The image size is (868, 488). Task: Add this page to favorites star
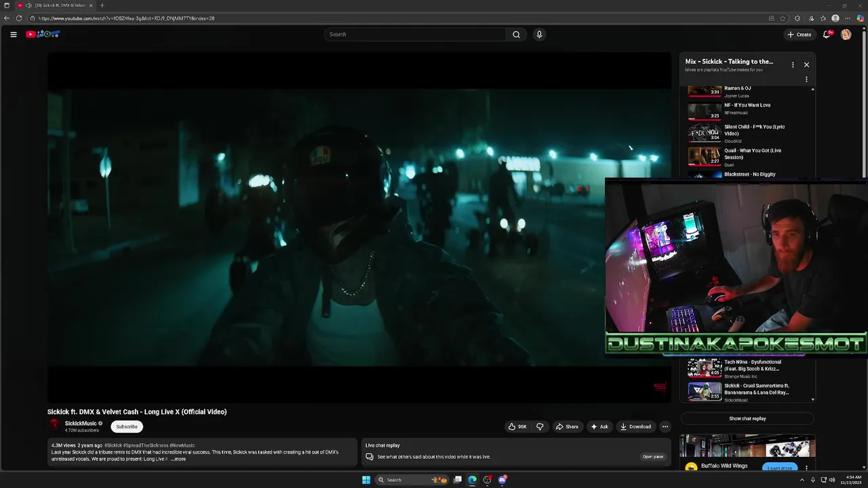pos(783,18)
